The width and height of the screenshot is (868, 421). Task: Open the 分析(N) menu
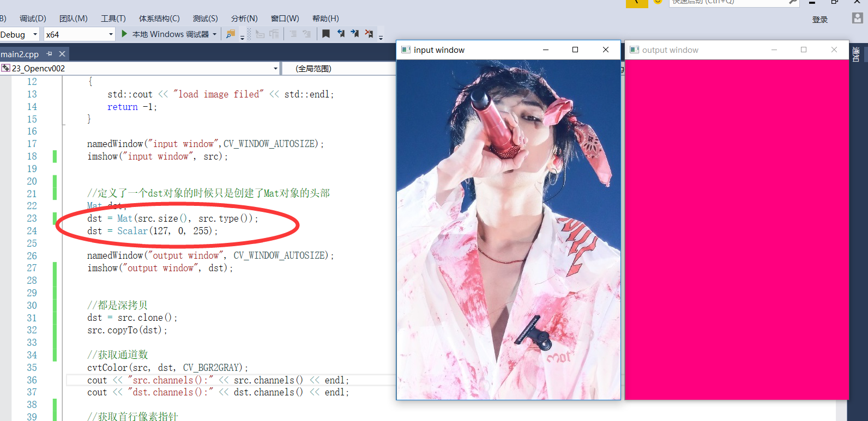244,19
